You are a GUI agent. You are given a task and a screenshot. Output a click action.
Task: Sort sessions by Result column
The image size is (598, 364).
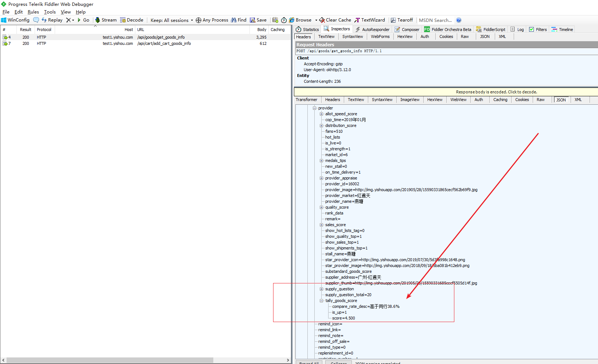[x=26, y=30]
